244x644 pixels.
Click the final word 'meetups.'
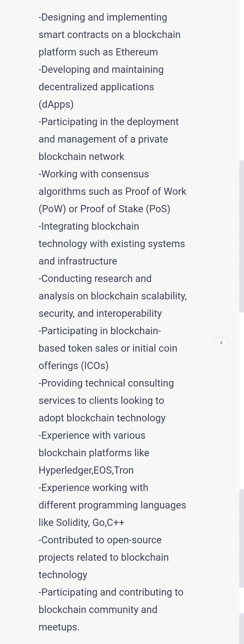click(x=59, y=627)
